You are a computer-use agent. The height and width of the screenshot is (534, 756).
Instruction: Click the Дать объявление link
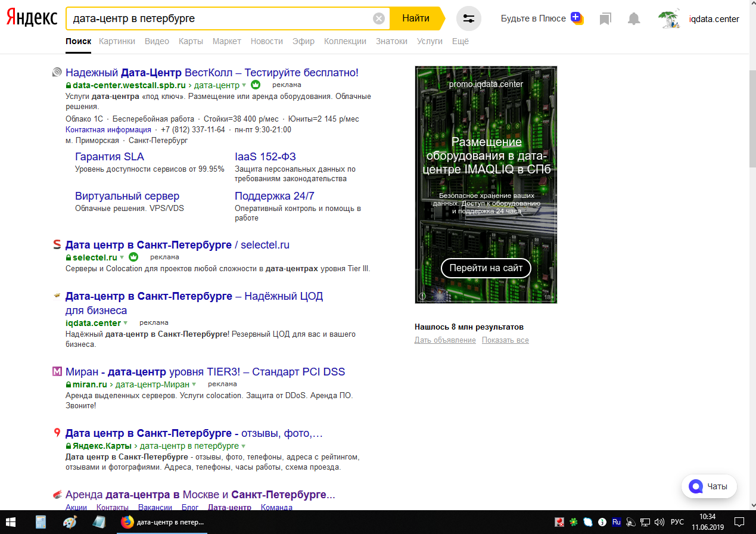pos(445,340)
